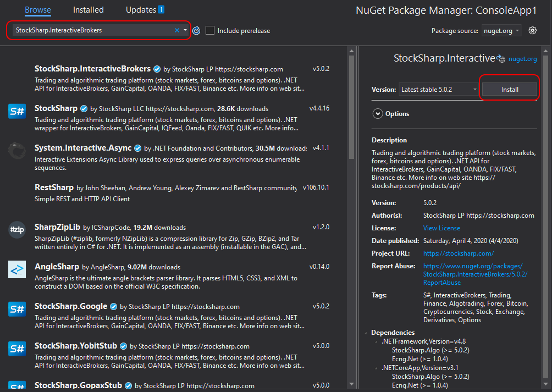
Task: Click the StockSharp.Google S# icon
Action: tap(17, 309)
